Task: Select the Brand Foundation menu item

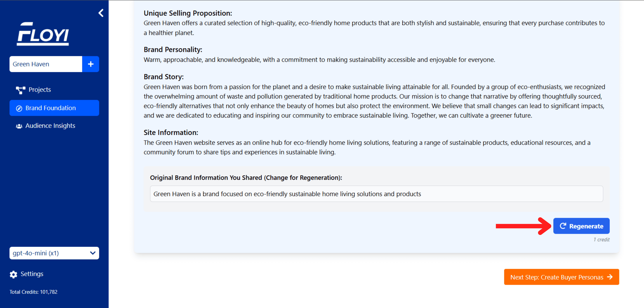Action: (54, 108)
